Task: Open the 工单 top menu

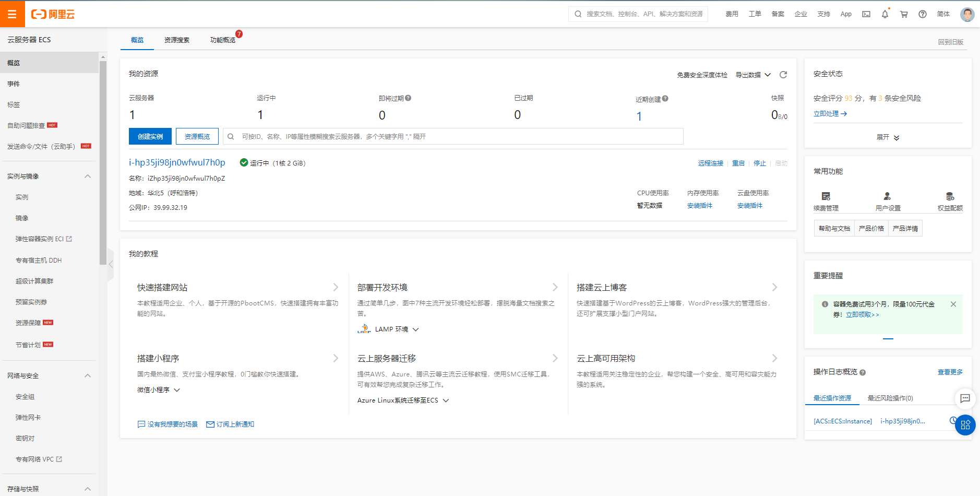Action: 755,14
